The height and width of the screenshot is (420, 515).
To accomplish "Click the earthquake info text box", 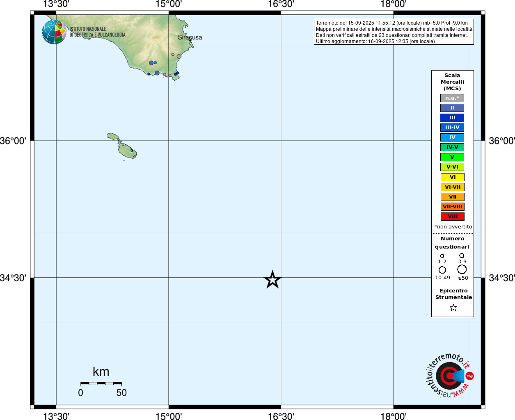I will (x=394, y=32).
